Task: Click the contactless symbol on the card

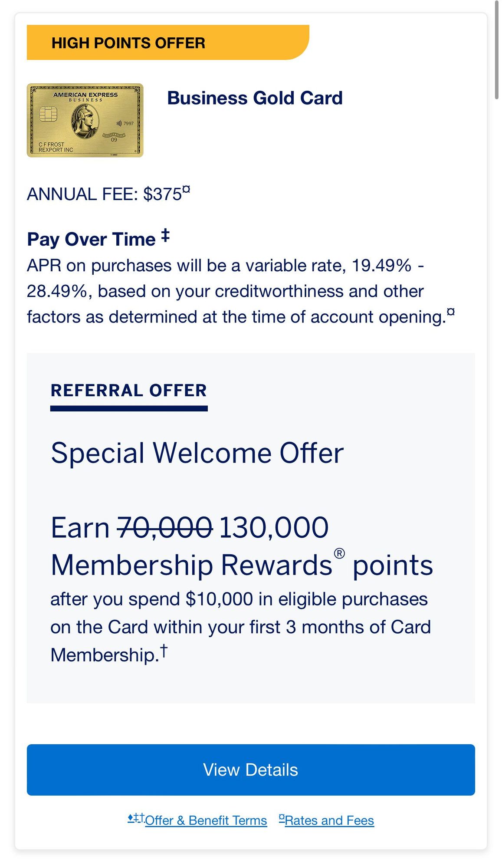Action: pyautogui.click(x=118, y=123)
